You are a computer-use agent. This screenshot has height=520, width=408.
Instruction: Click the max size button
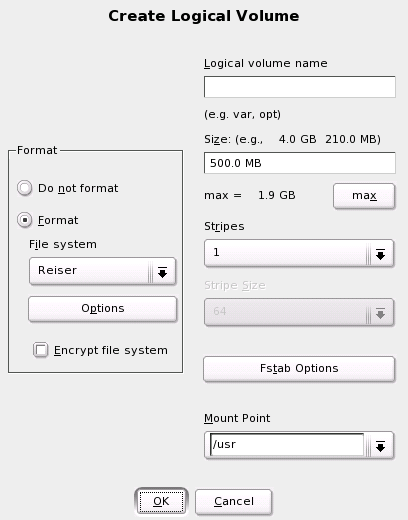click(x=364, y=196)
